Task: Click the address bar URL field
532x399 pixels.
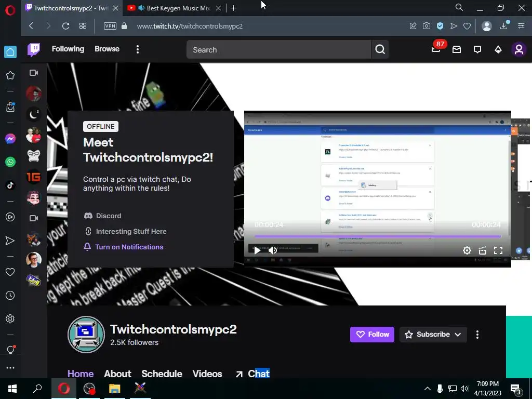Action: 190,26
